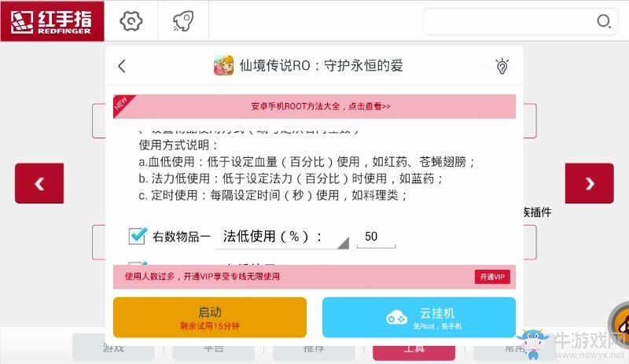The height and width of the screenshot is (364, 629).
Task: Click the Redfinger logo
Action: pos(52,21)
